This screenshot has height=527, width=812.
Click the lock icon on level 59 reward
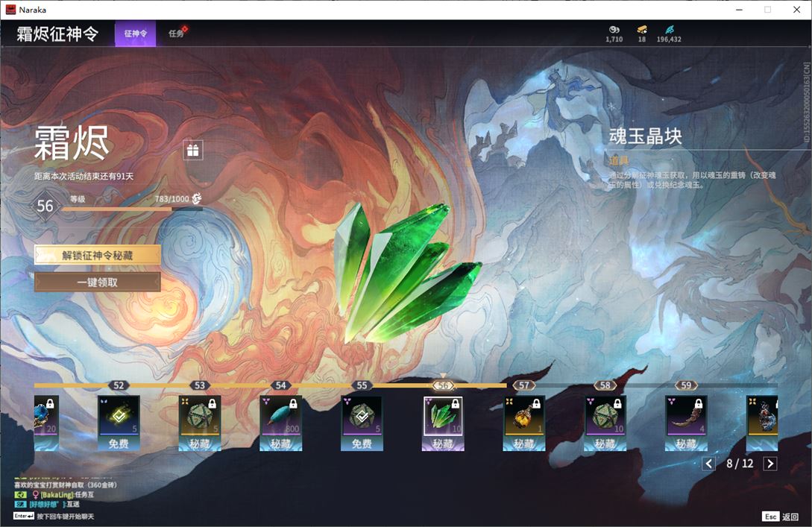pos(699,403)
